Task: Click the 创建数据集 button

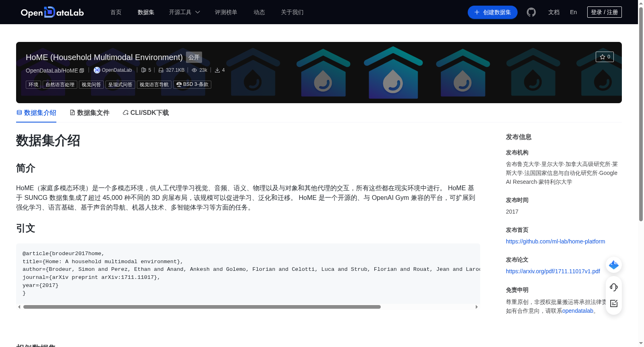Action: pos(493,12)
